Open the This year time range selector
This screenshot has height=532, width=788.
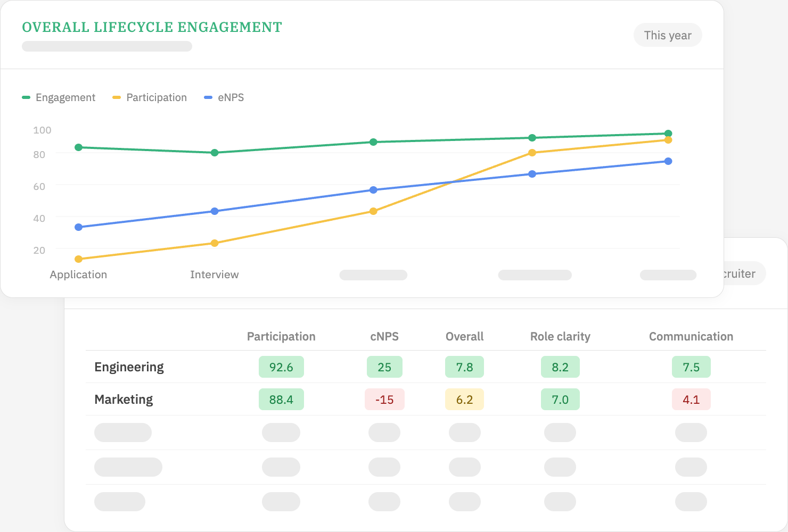668,35
